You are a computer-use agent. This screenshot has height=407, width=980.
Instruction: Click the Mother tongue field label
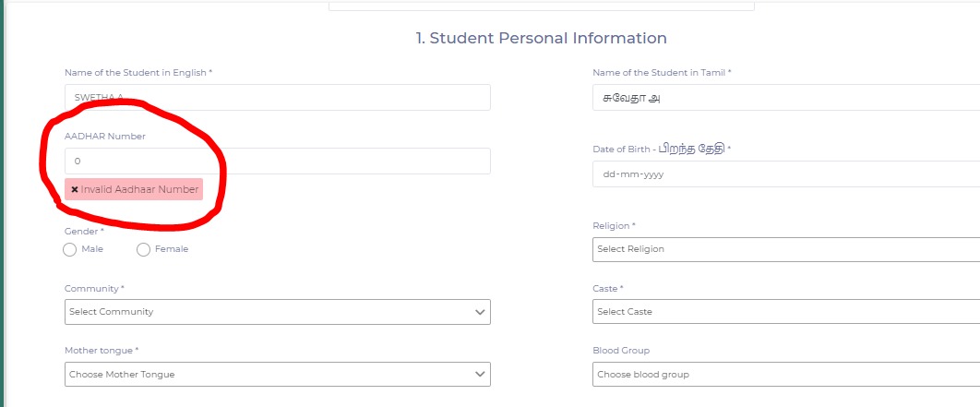[x=102, y=351]
